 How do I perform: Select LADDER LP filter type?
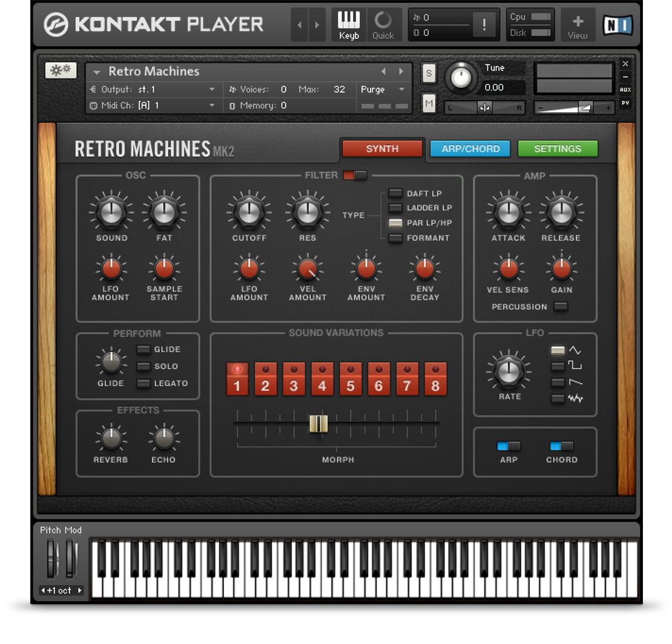click(x=395, y=208)
